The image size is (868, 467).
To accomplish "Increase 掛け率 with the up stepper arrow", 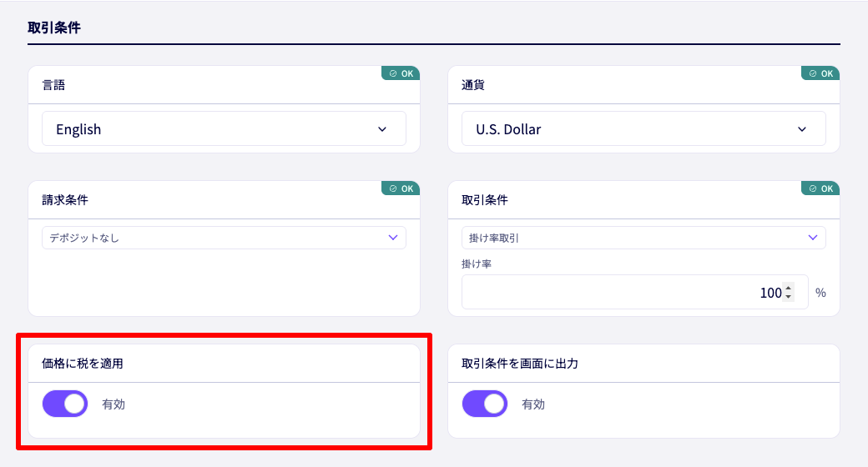I will coord(788,288).
